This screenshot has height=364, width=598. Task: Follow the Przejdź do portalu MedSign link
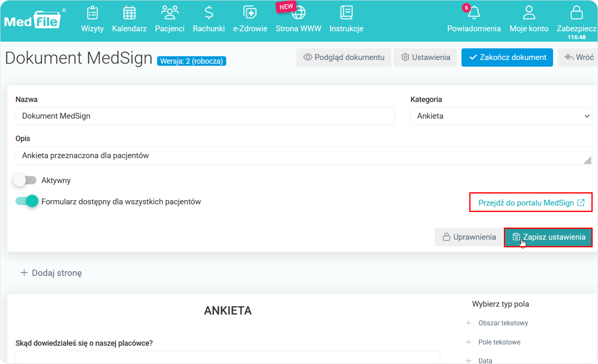pyautogui.click(x=531, y=203)
